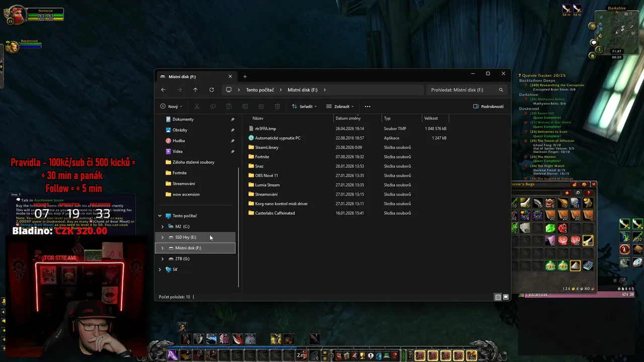Switch to details list view in status bar

498,297
